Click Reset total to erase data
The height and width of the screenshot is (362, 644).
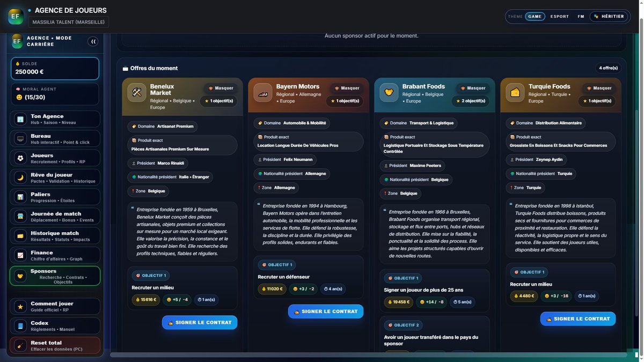tap(55, 345)
